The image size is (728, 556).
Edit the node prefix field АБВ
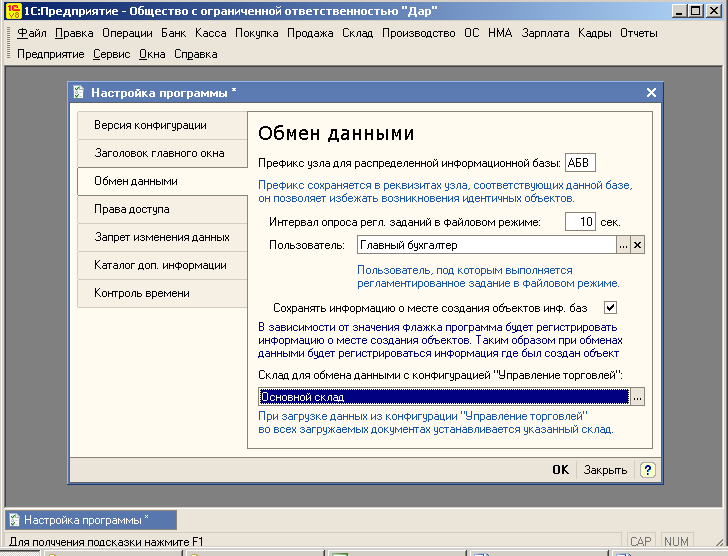(580, 163)
